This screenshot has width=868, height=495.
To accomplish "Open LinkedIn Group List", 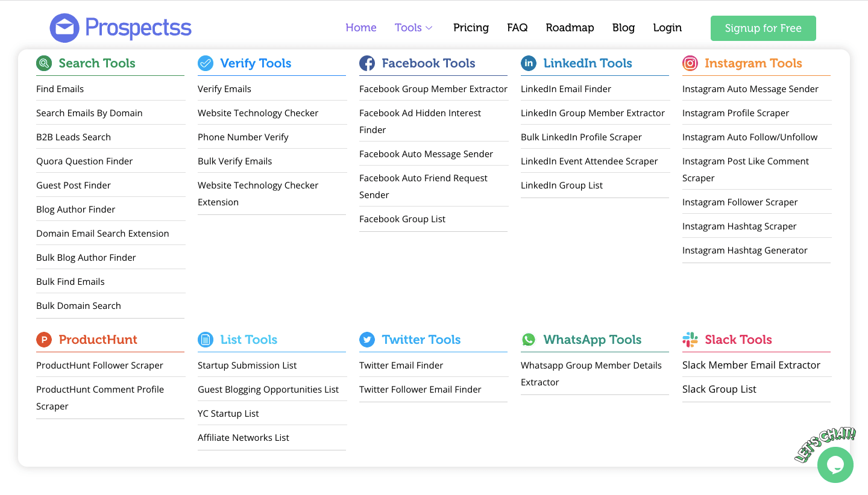I will (x=562, y=185).
